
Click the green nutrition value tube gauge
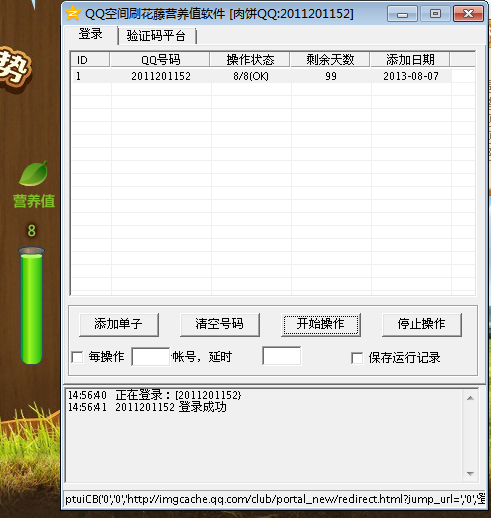pos(31,305)
